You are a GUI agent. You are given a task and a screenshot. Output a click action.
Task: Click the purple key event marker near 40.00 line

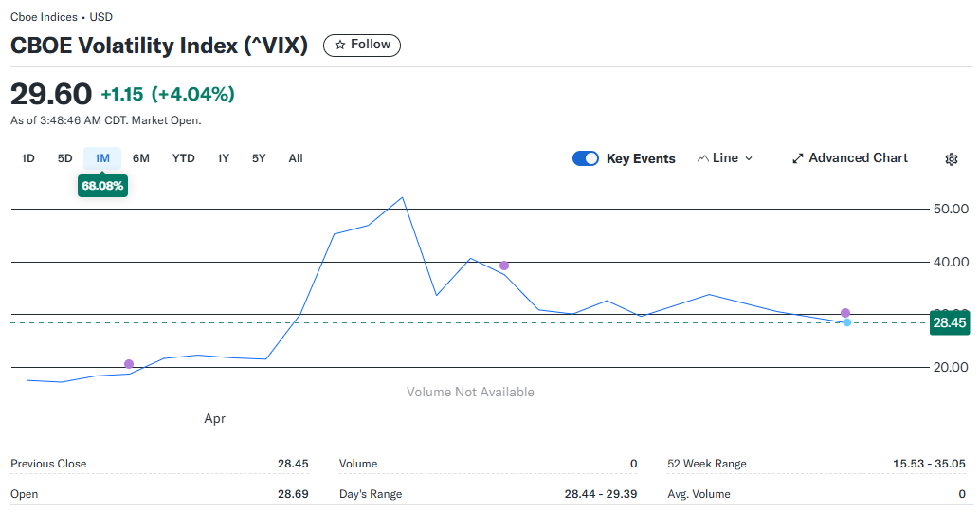pyautogui.click(x=504, y=266)
